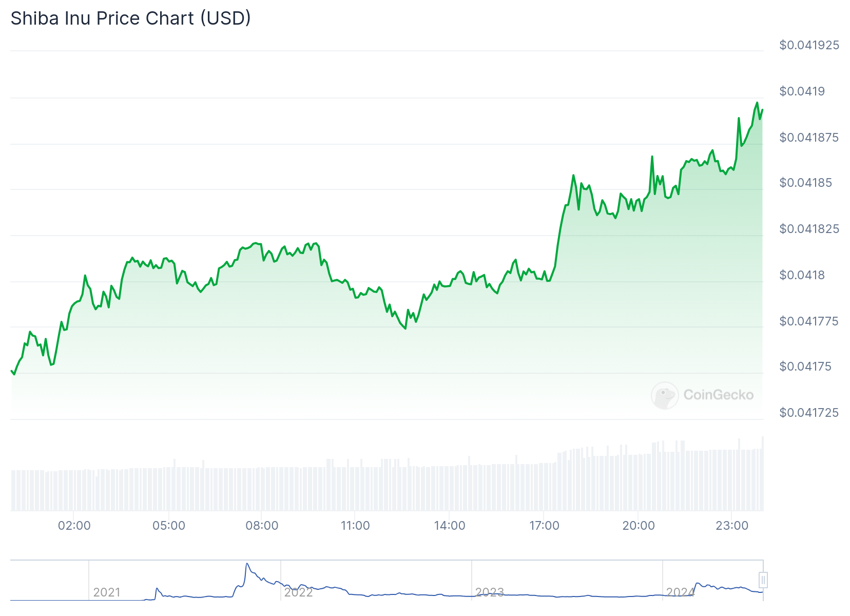Image resolution: width=850 pixels, height=616 pixels.
Task: Select the 2023 marker in the navigator
Action: (489, 592)
